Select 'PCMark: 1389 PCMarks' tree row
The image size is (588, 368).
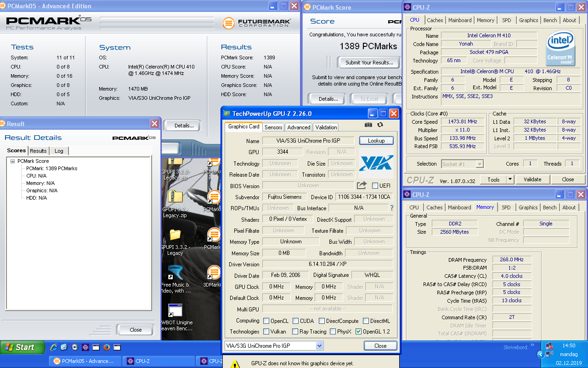tap(52, 168)
